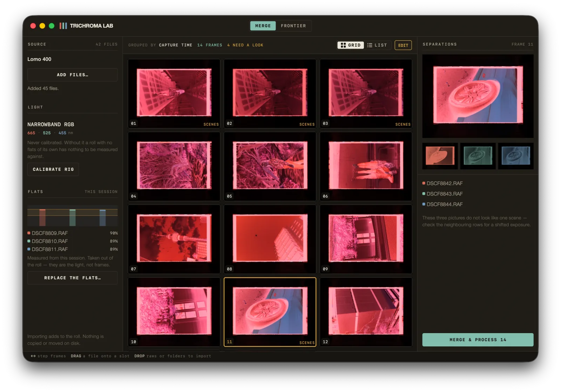The image size is (561, 392).
Task: Select frame 04 thumbnail
Action: [174, 166]
